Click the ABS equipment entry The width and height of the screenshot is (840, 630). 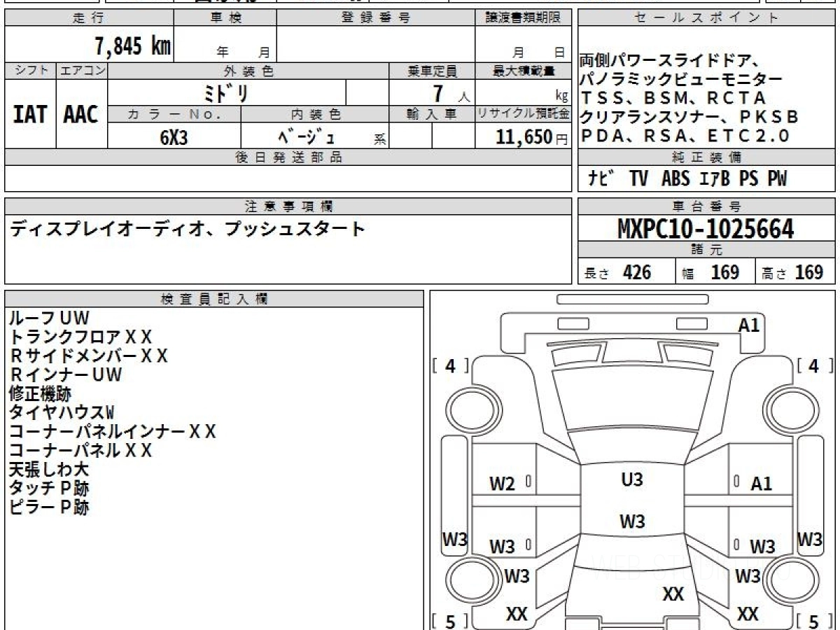pos(675,179)
